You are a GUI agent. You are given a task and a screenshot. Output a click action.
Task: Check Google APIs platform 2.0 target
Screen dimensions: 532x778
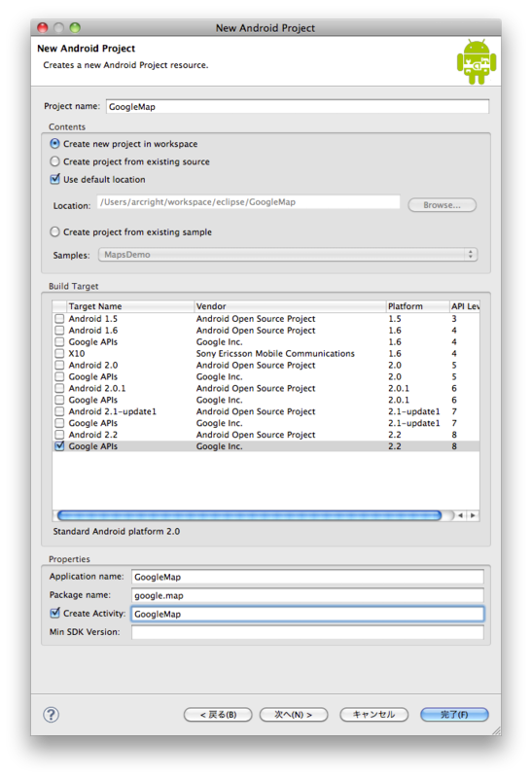click(x=59, y=376)
